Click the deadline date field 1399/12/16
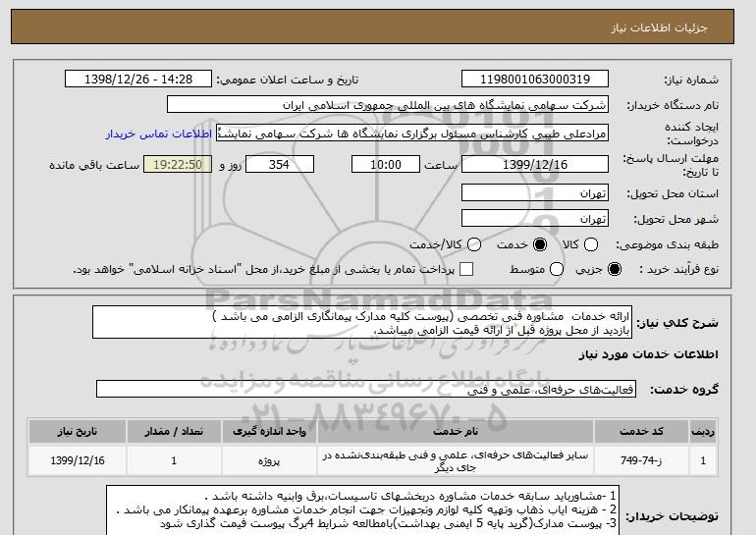 coord(535,164)
